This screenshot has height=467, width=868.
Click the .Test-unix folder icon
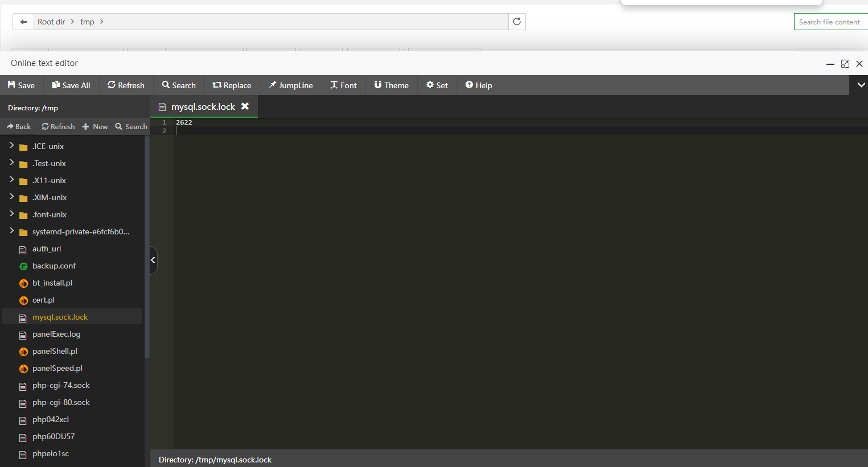click(23, 164)
